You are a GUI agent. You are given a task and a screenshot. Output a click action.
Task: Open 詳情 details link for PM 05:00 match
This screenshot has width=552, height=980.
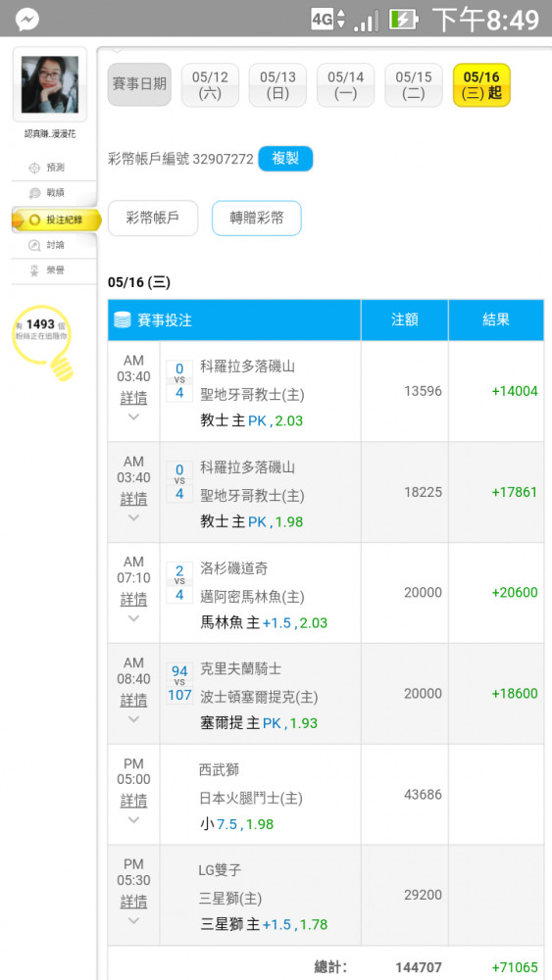tap(133, 801)
